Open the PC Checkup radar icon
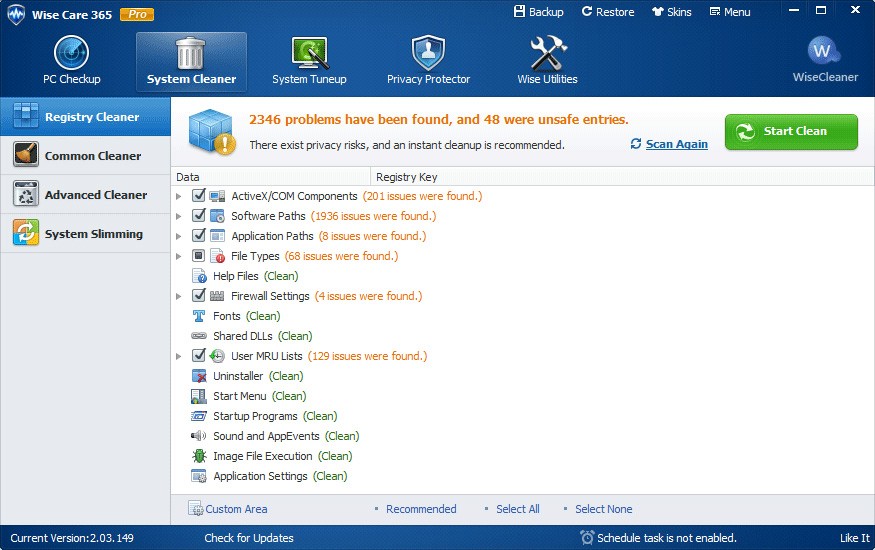The height and width of the screenshot is (550, 875). click(71, 52)
